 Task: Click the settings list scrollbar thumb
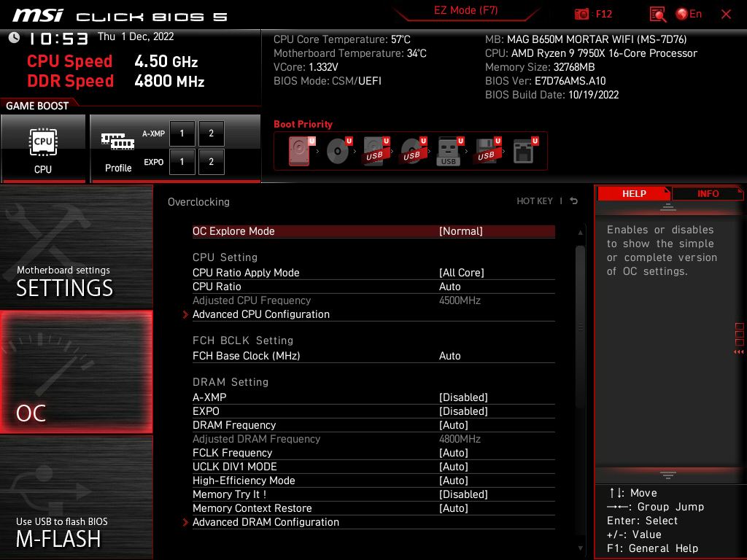(x=580, y=327)
